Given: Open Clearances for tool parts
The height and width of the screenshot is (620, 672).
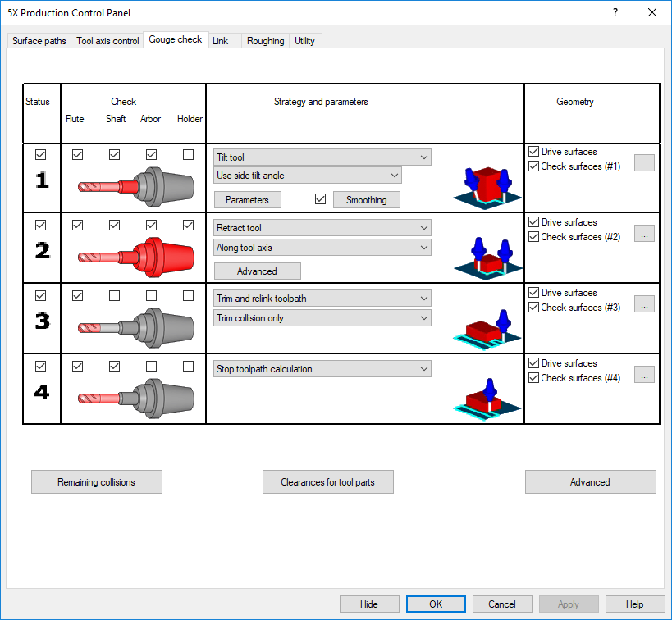Looking at the screenshot, I should (x=328, y=482).
